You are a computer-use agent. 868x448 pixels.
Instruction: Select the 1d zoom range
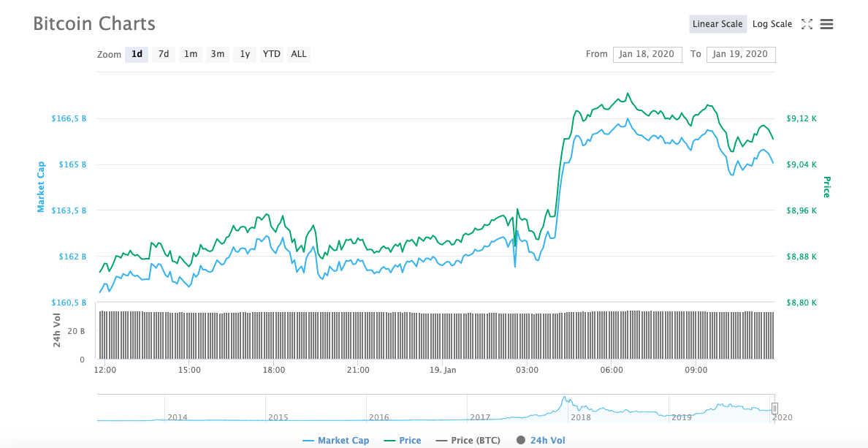tap(137, 53)
